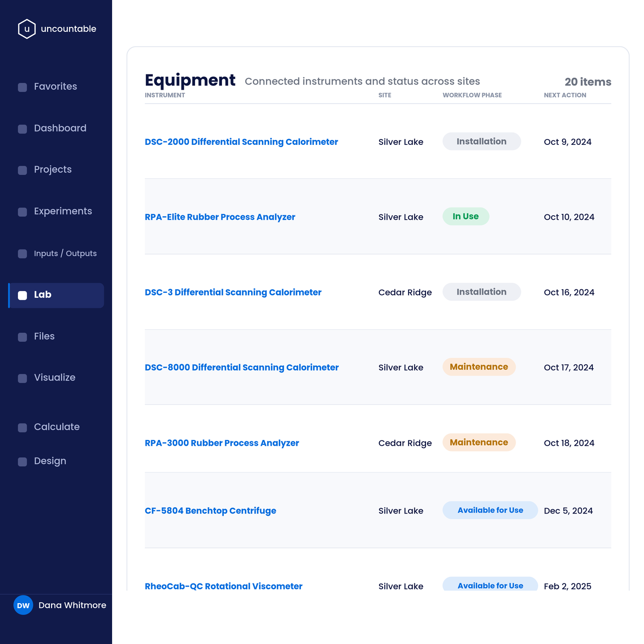Click the Oct 16, 2024 date

point(569,292)
